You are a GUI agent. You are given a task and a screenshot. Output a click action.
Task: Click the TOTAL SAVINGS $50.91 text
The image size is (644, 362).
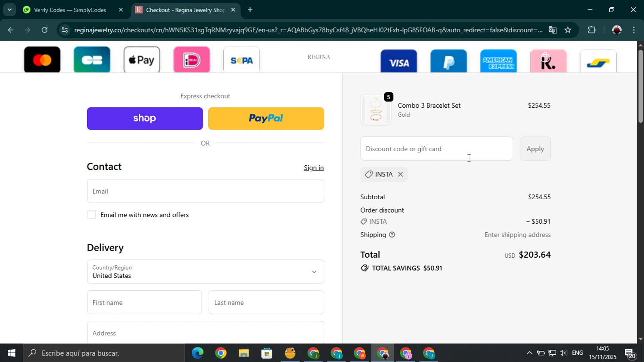[407, 268]
